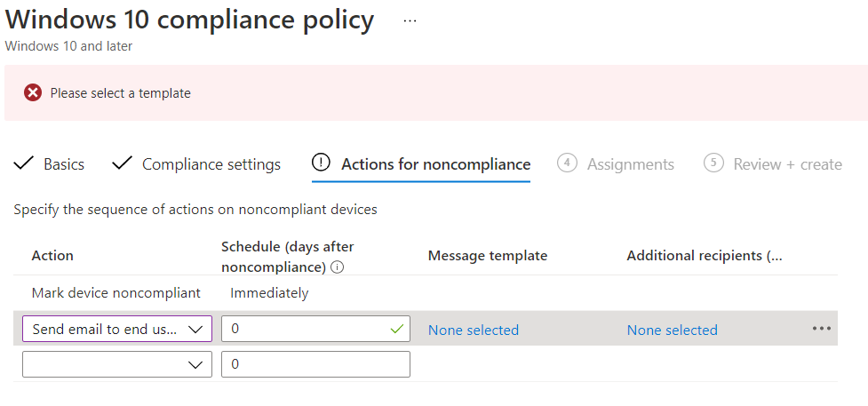The width and height of the screenshot is (868, 406).
Task: Click the green checkmark in schedule field
Action: click(x=396, y=329)
